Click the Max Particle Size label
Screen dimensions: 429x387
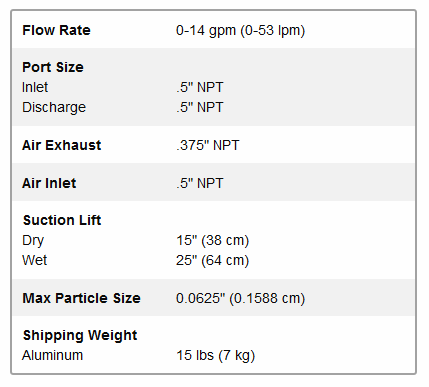pyautogui.click(x=81, y=298)
